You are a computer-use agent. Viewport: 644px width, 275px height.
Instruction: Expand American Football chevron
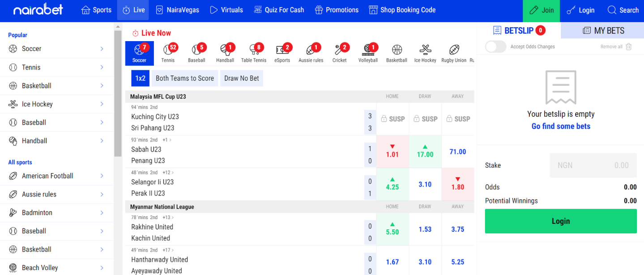(x=102, y=176)
